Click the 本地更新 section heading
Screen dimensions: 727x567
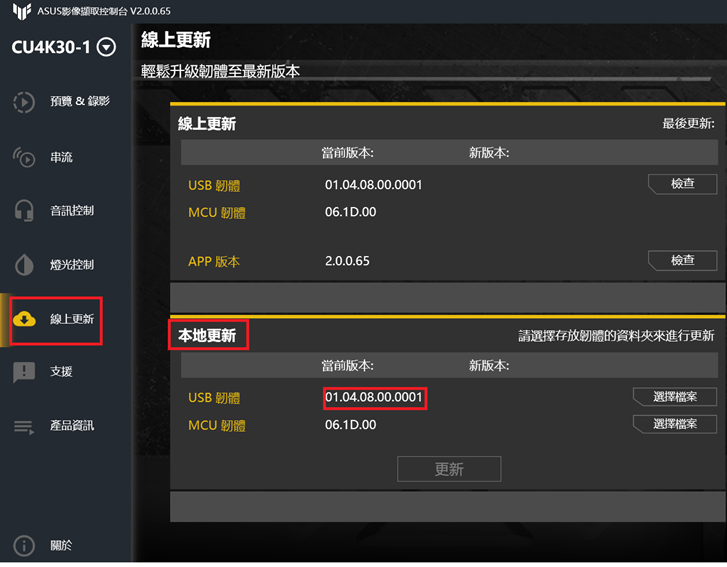coord(207,335)
